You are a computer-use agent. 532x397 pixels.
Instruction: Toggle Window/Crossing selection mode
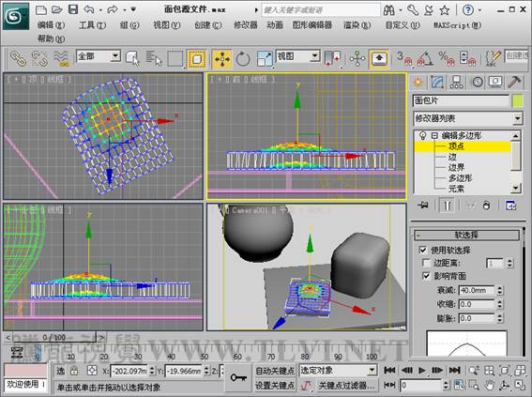pyautogui.click(x=197, y=59)
